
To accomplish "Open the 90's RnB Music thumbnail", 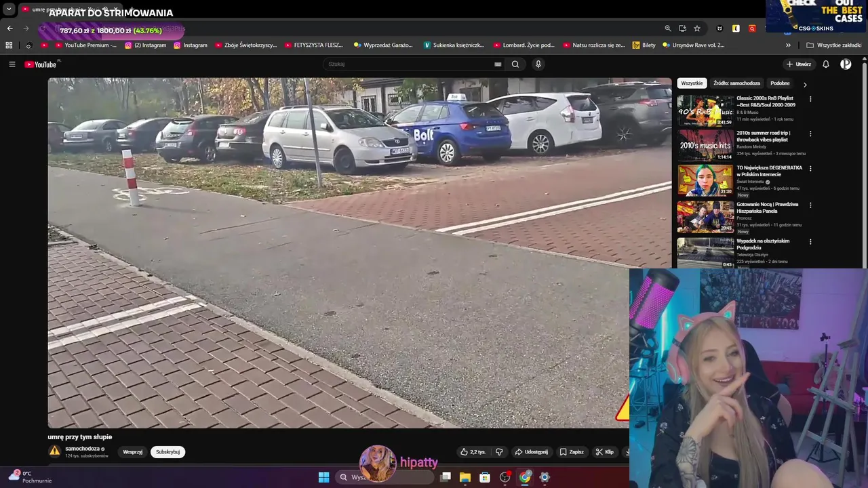I will click(x=705, y=110).
